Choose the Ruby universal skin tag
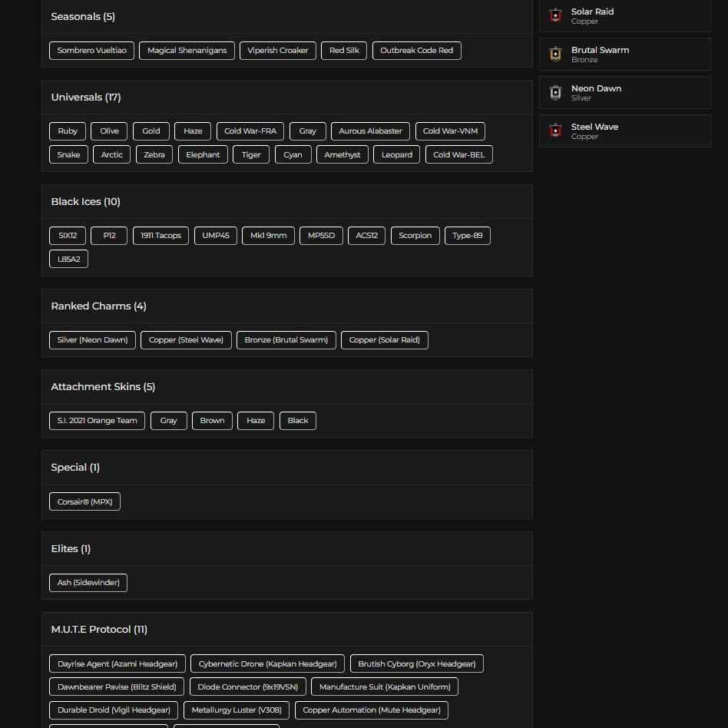 pos(68,131)
